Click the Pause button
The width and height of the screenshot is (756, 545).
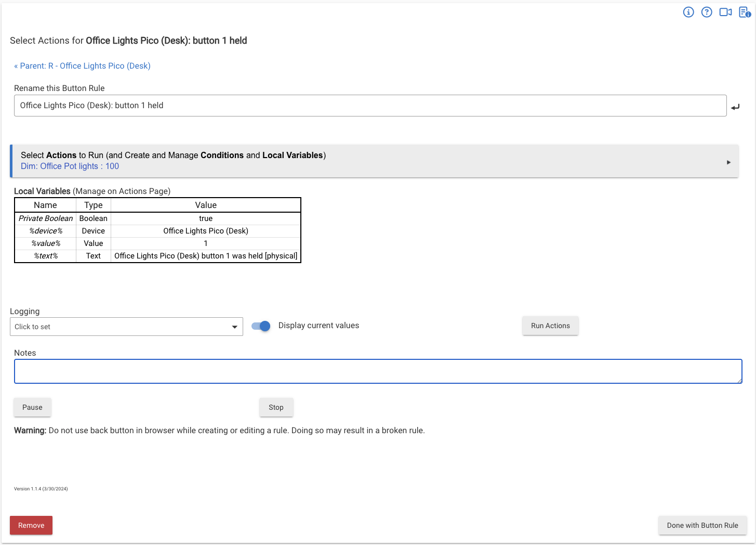[32, 407]
